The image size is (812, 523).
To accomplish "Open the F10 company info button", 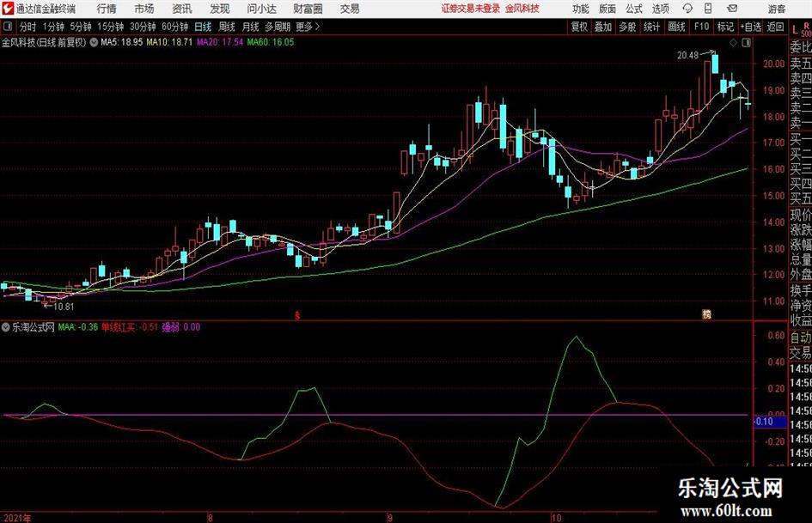I will [x=701, y=27].
